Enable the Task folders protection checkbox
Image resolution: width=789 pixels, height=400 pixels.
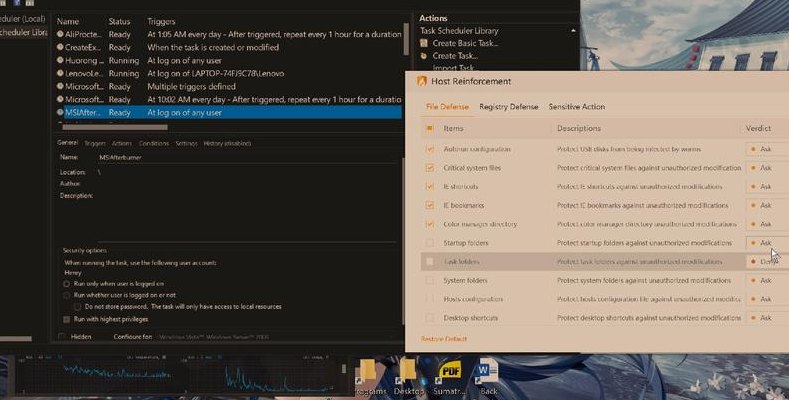(429, 262)
